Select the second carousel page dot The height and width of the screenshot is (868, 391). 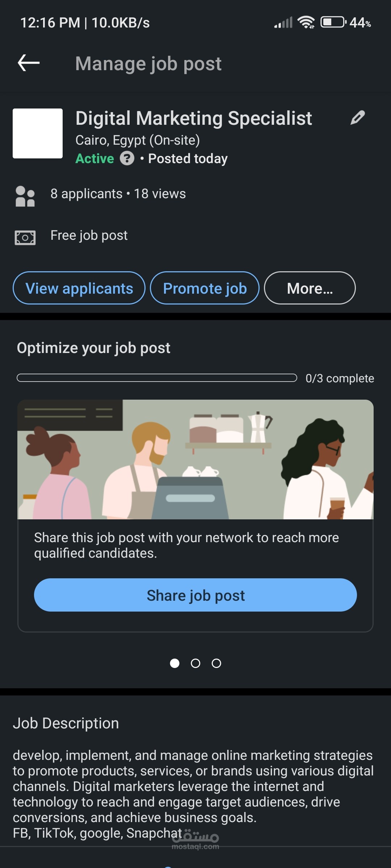[x=195, y=663]
